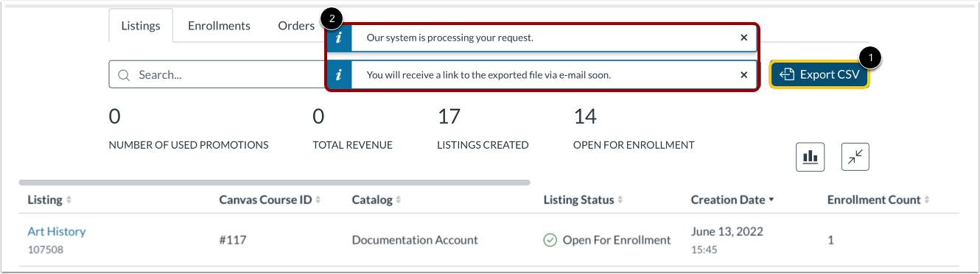This screenshot has width=980, height=274.
Task: Click the '#117' course ID cell
Action: (234, 240)
